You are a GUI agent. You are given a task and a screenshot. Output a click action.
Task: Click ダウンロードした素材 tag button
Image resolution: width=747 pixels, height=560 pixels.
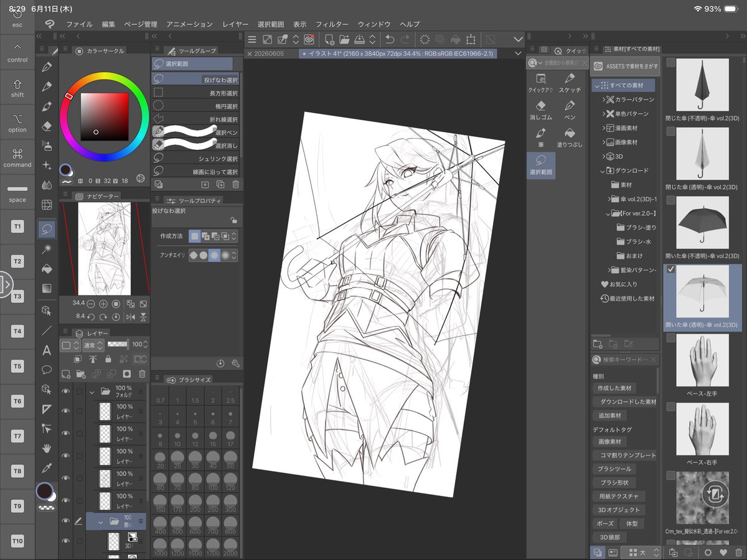(x=625, y=402)
